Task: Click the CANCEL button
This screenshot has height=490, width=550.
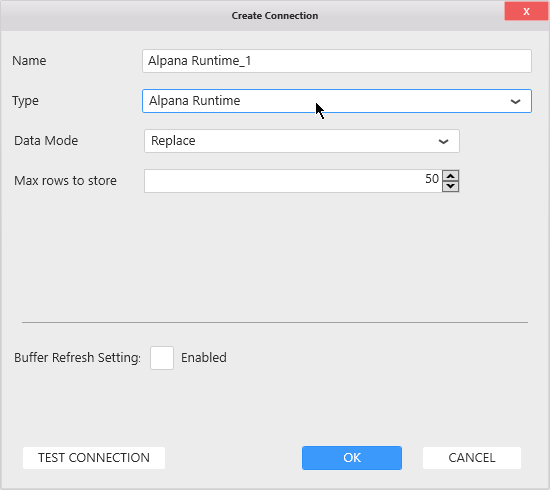Action: pos(472,458)
